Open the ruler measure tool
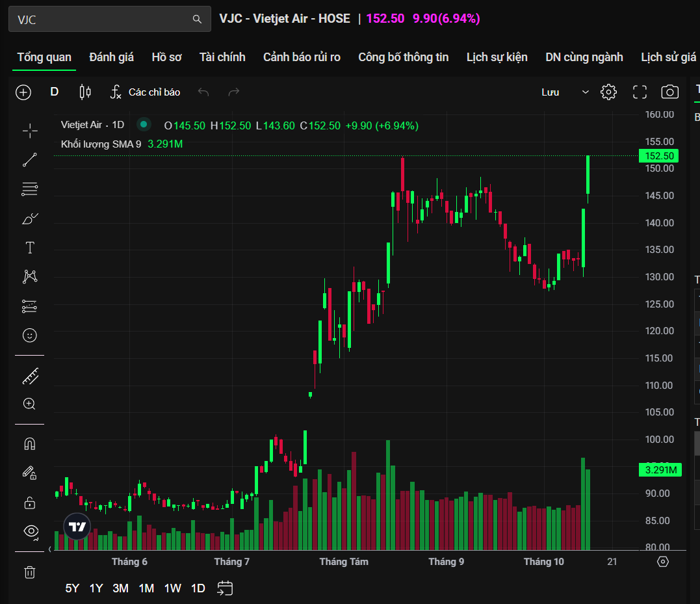This screenshot has height=604, width=700. click(x=30, y=376)
